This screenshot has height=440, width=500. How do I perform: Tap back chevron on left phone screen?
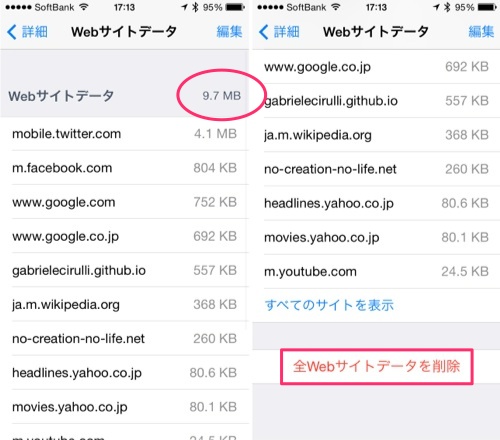pyautogui.click(x=11, y=32)
